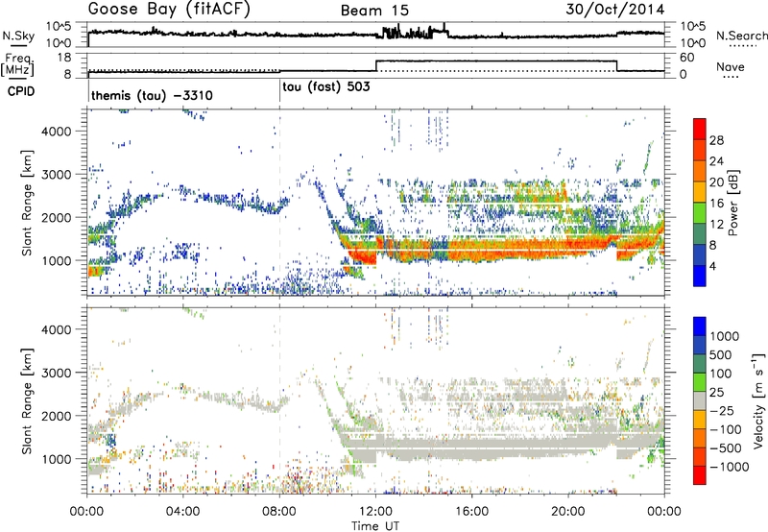Screen dimensions: 768x532
Task: Select the "16" label on power colorbar
Action: [x=716, y=204]
